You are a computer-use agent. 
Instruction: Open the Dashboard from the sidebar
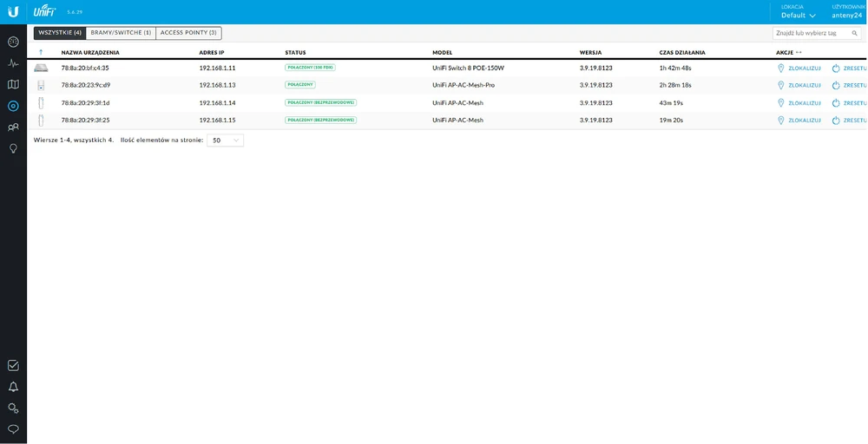tap(13, 42)
